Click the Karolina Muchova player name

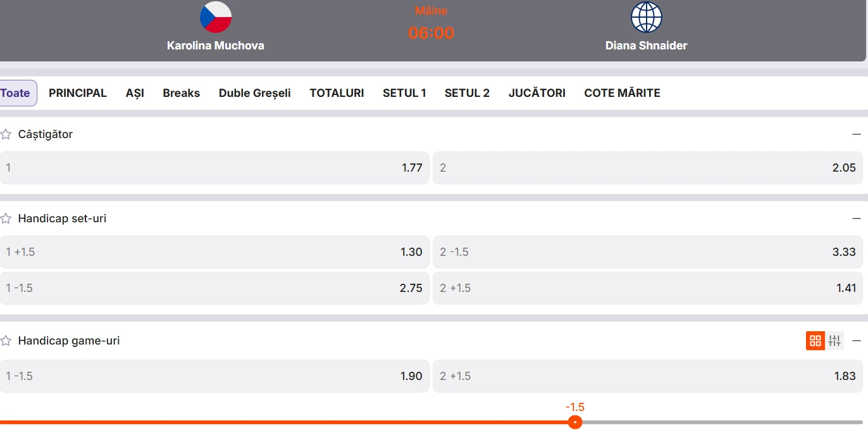tap(216, 46)
